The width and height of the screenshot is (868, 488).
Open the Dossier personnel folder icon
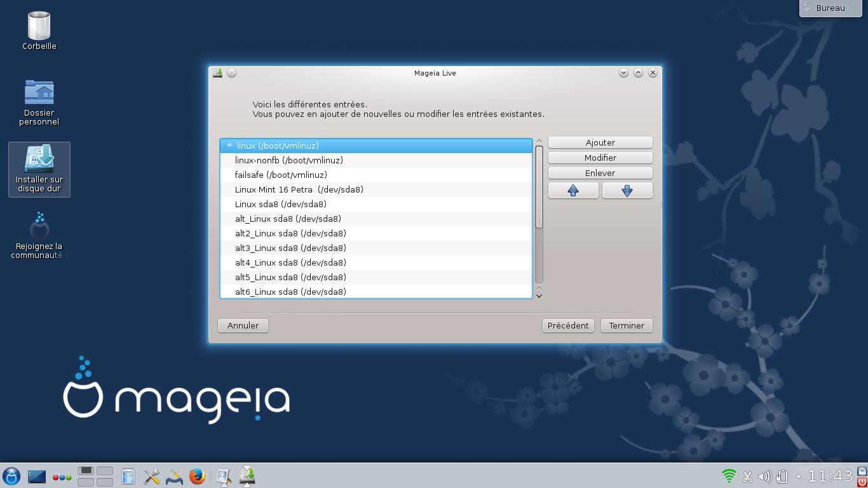click(x=39, y=102)
